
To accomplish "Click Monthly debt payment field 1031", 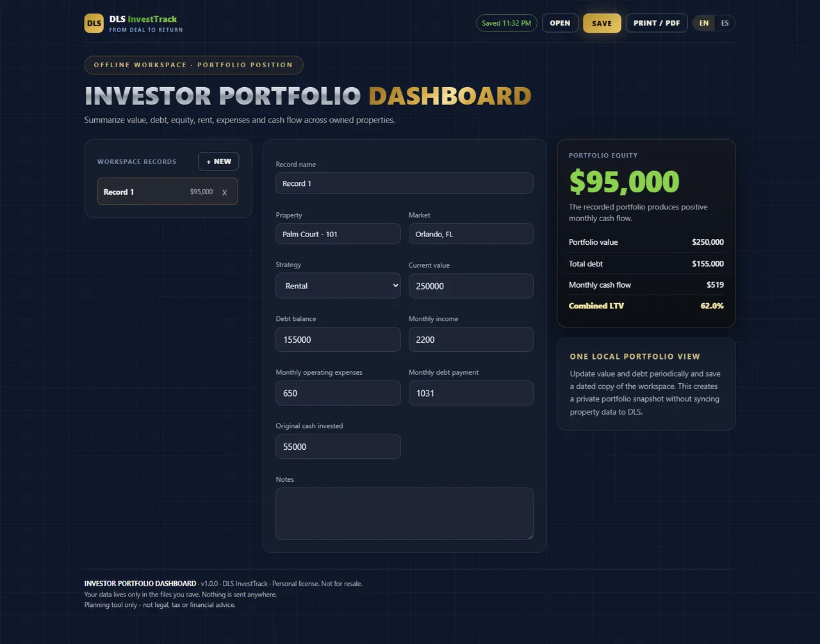I will coord(471,393).
